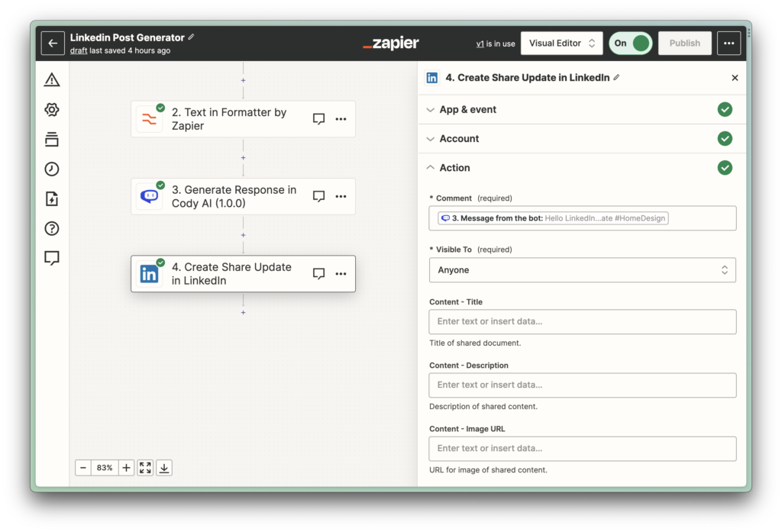Click the Message from the bot pill
This screenshot has width=782, height=532.
553,218
